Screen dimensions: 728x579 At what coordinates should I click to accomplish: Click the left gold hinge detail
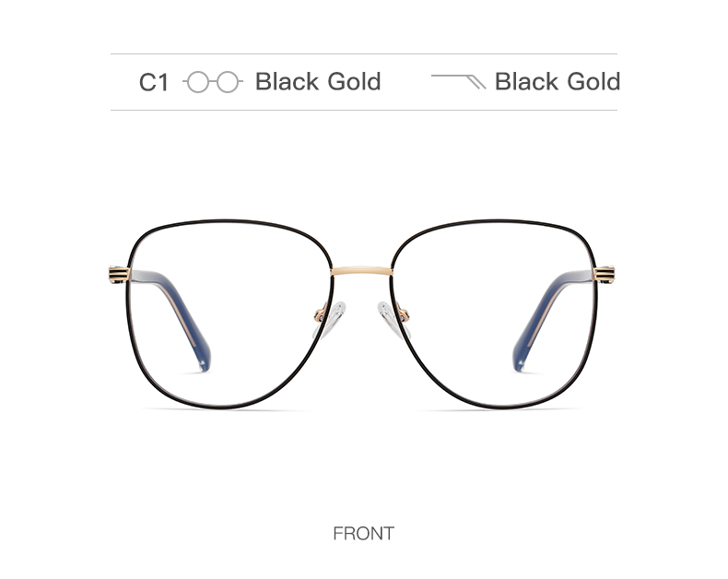pyautogui.click(x=119, y=275)
